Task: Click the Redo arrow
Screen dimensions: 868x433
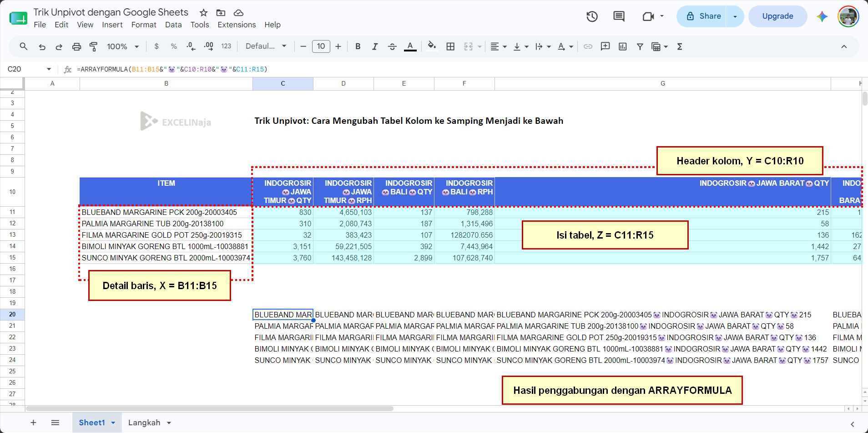Action: (59, 46)
